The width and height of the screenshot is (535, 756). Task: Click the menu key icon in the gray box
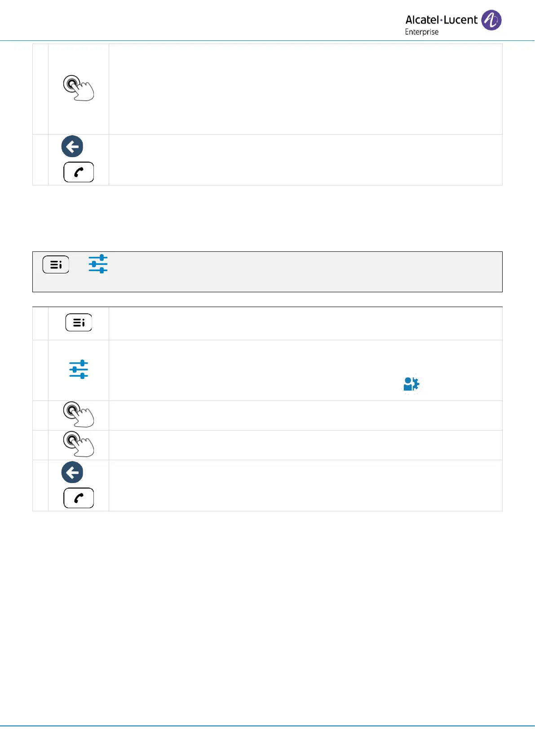[x=56, y=264]
